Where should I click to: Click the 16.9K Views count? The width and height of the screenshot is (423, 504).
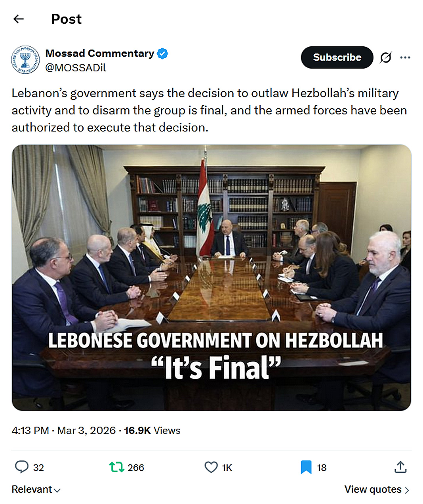(x=152, y=431)
